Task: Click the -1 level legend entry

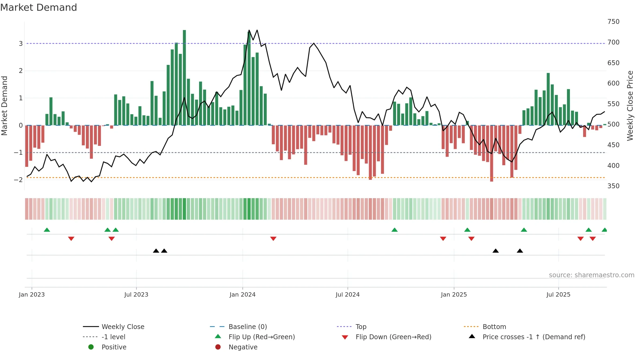Action: [x=104, y=337]
